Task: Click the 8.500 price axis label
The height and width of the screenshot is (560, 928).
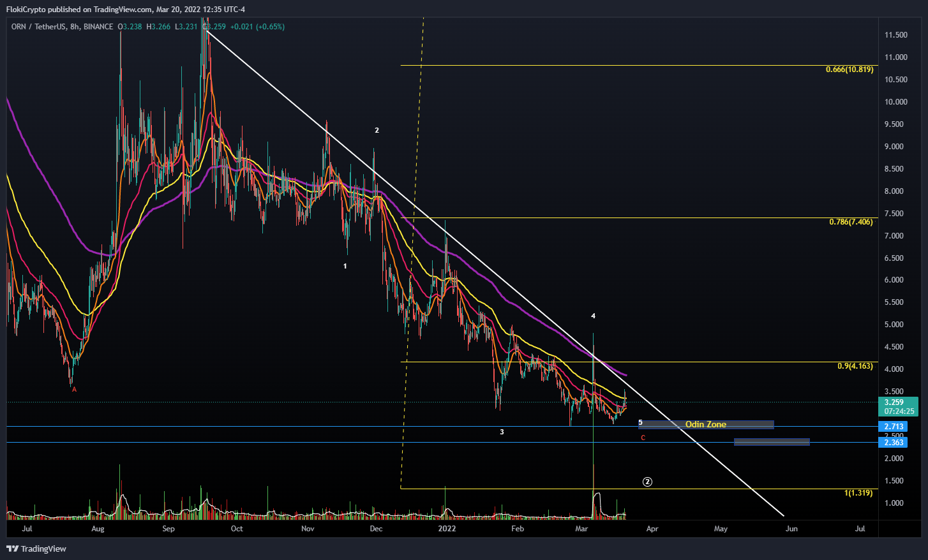Action: pyautogui.click(x=894, y=169)
